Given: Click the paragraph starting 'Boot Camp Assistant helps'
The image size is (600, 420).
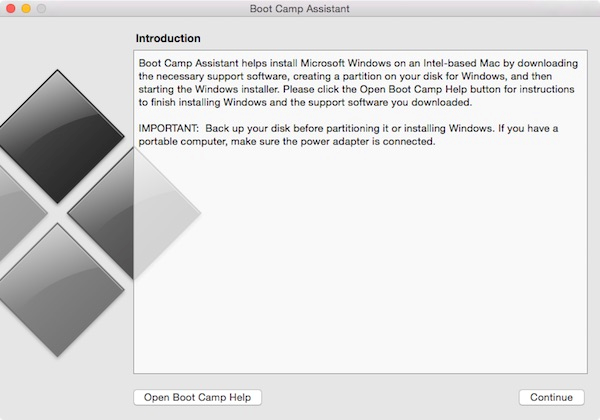Looking at the screenshot, I should [358, 83].
